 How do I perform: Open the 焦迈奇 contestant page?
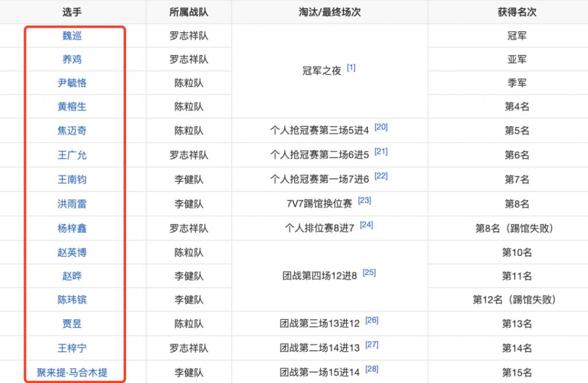(72, 131)
